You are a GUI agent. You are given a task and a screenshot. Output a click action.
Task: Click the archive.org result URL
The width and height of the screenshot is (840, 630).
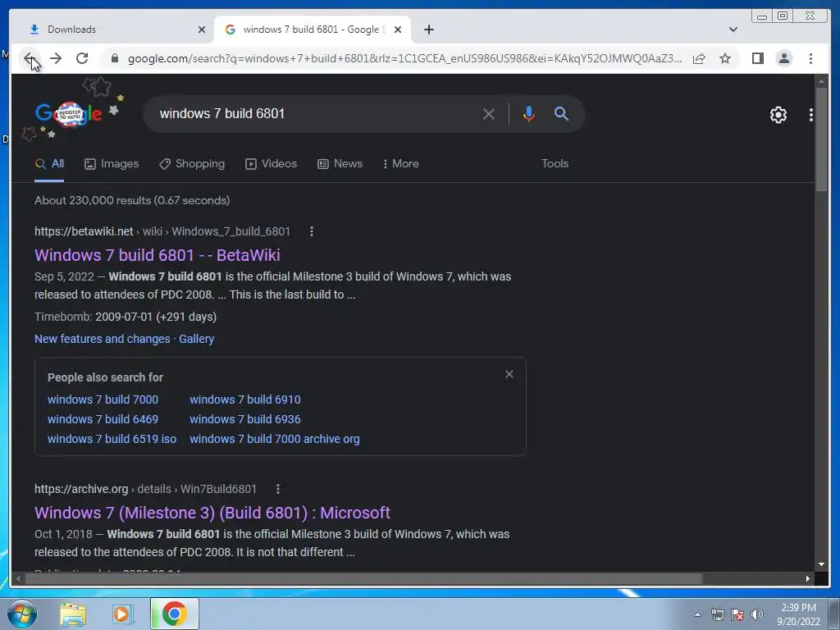(145, 489)
